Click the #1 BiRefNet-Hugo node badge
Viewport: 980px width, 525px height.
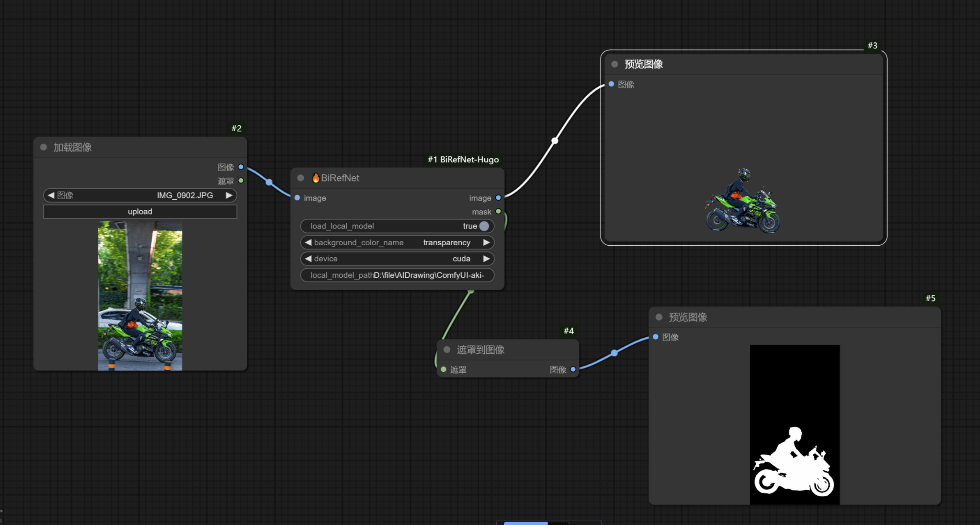point(463,159)
